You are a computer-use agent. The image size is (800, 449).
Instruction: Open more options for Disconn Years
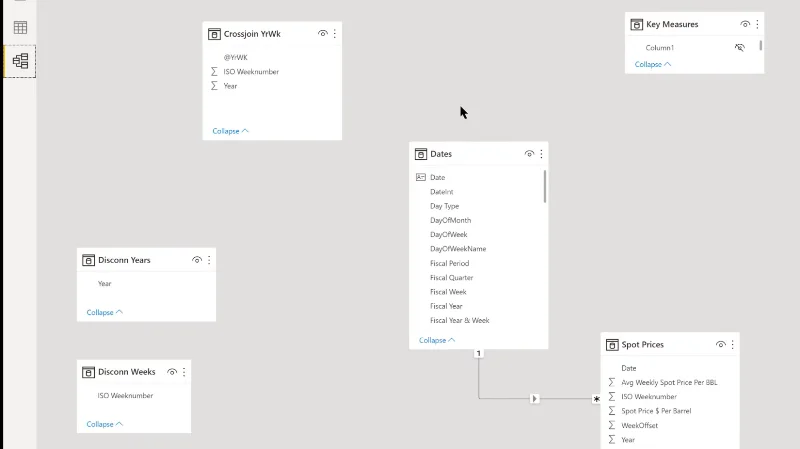pos(209,260)
